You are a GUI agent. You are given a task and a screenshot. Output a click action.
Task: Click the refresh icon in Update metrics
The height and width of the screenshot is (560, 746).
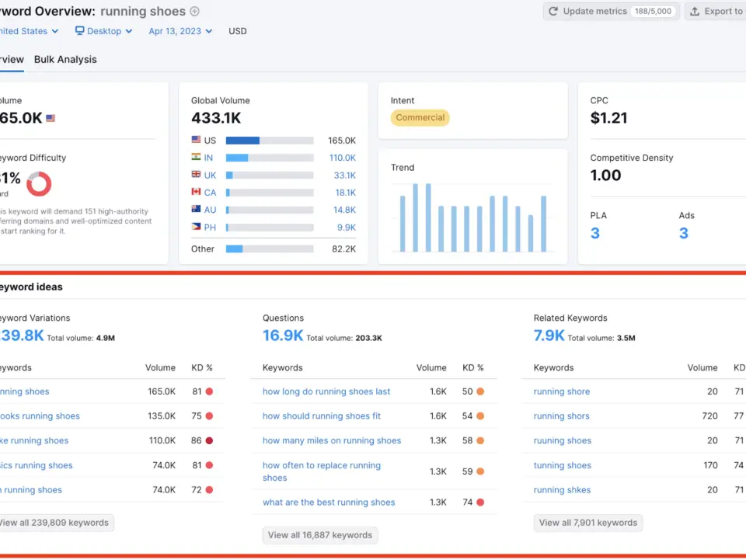click(x=553, y=11)
